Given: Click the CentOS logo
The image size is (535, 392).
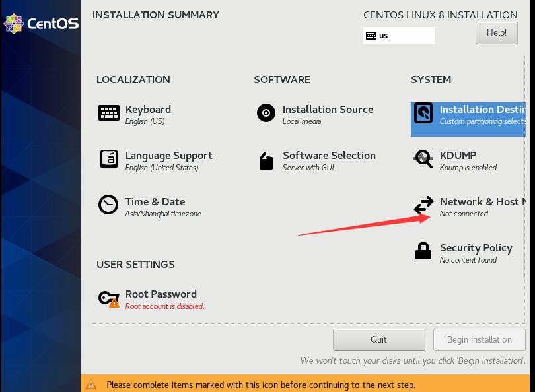Looking at the screenshot, I should 41,24.
